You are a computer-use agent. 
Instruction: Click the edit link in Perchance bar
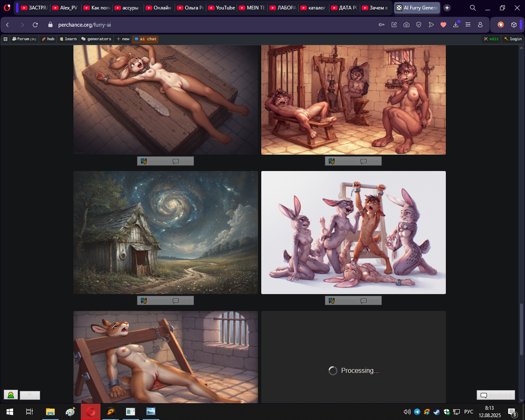(x=491, y=39)
